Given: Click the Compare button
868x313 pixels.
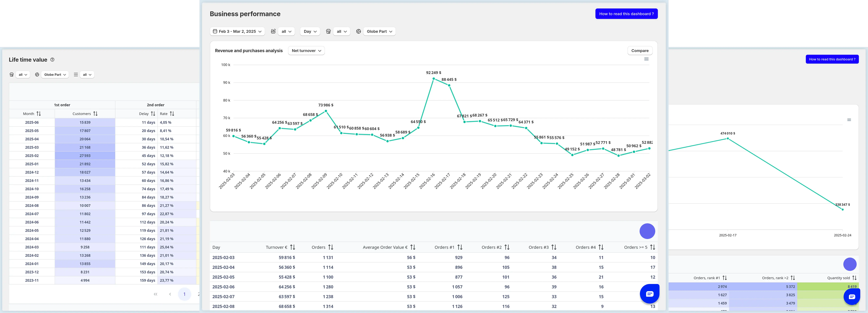Looking at the screenshot, I should [x=640, y=51].
